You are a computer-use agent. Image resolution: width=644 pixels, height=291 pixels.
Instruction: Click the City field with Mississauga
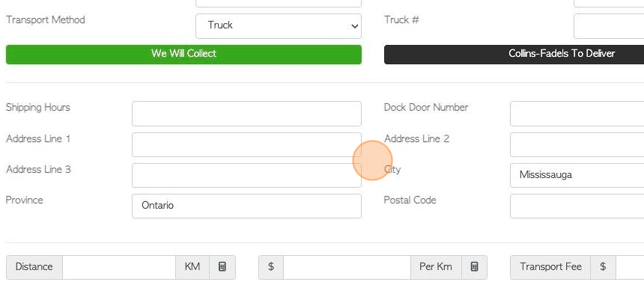pos(577,175)
